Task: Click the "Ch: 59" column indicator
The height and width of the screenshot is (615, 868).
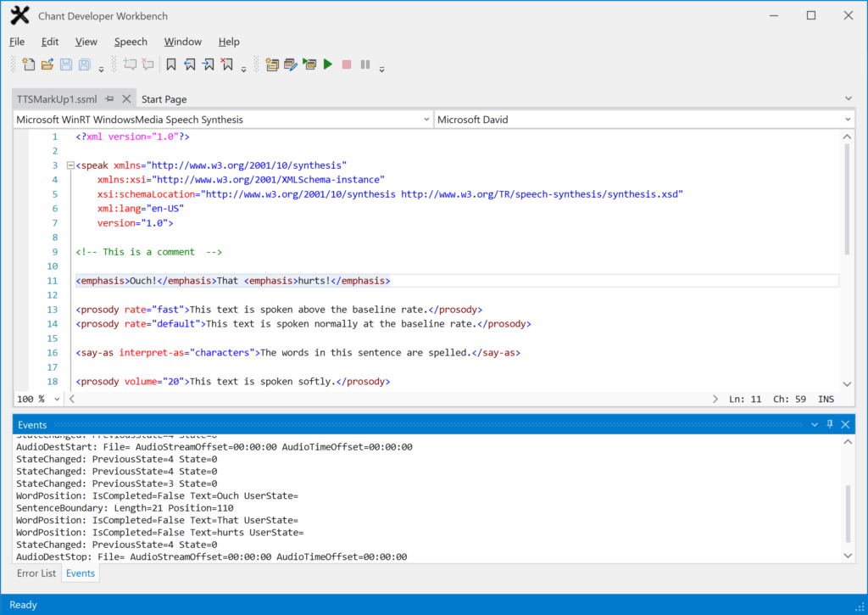Action: [x=789, y=399]
